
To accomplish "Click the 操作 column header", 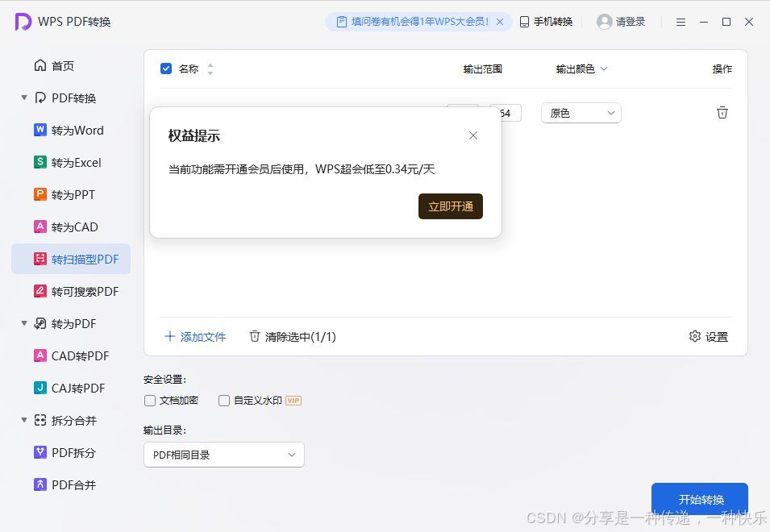I will 722,69.
